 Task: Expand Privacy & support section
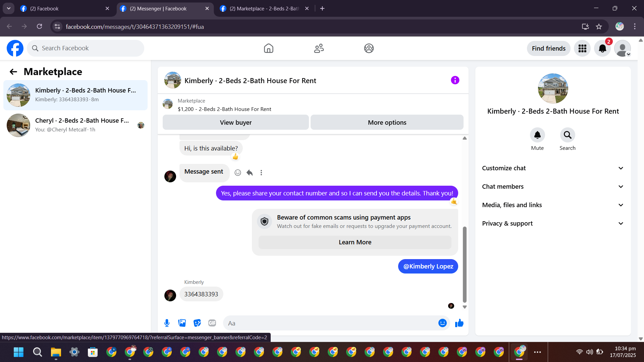[x=553, y=224]
